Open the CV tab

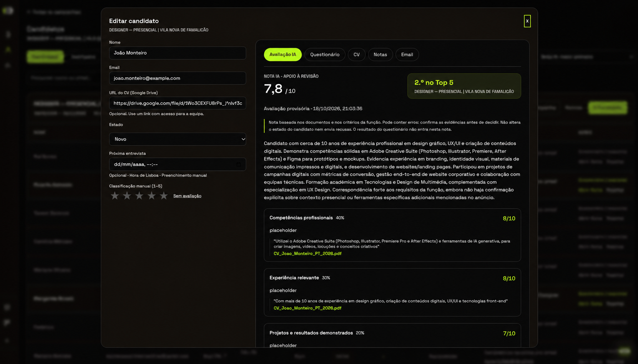coord(357,55)
